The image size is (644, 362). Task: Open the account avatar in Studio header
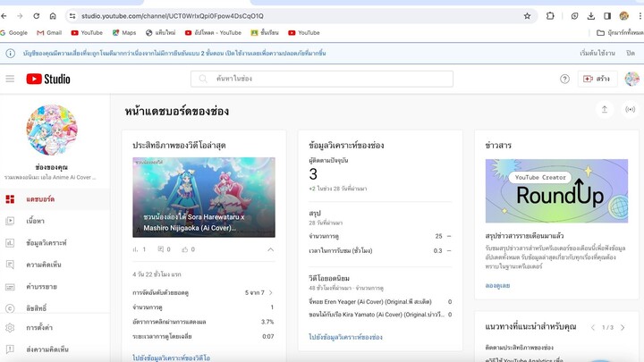(x=631, y=79)
